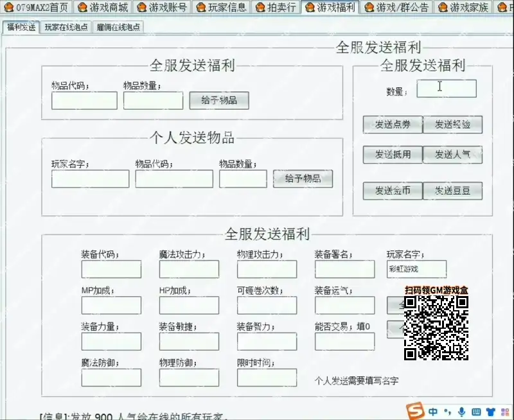Focus 物品代码 field in 个人发送物品

(x=174, y=179)
